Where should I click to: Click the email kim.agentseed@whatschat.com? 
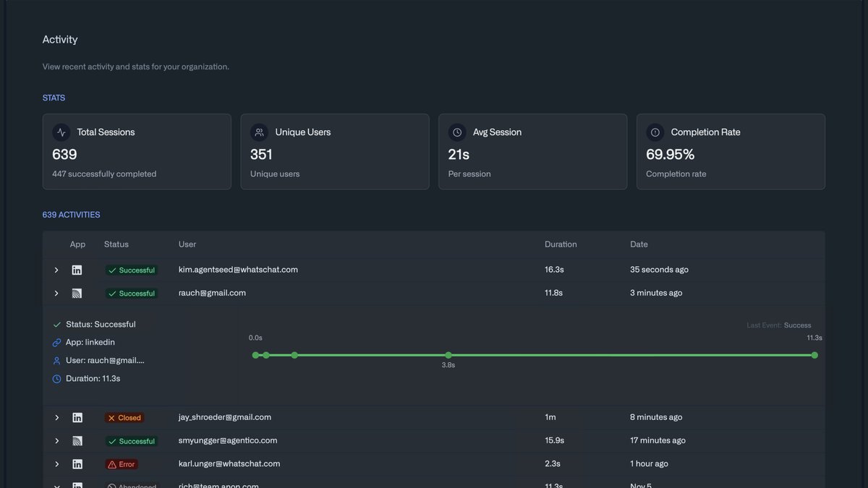(x=238, y=270)
